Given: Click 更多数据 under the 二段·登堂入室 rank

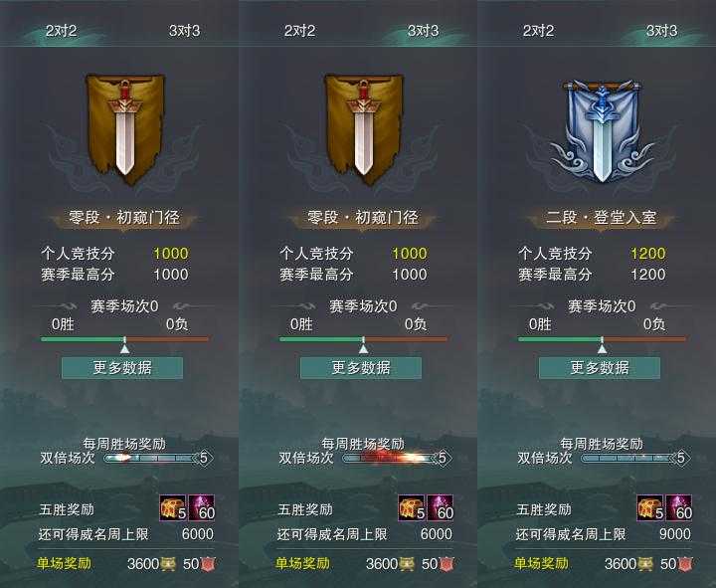Looking at the screenshot, I should tap(600, 368).
